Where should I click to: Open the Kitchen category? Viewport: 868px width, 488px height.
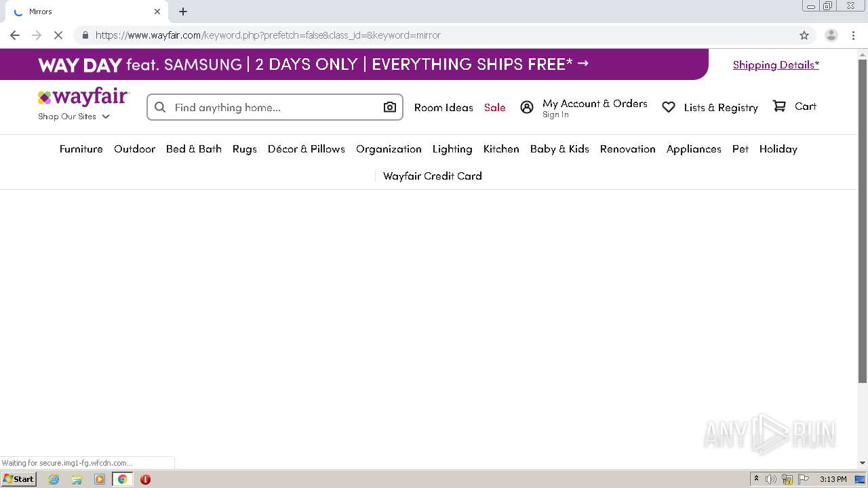[501, 149]
